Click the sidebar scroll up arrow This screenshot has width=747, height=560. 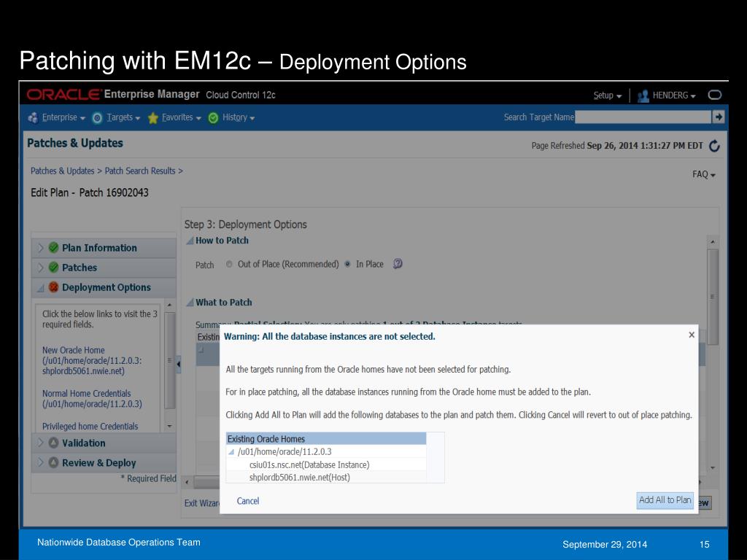click(169, 305)
